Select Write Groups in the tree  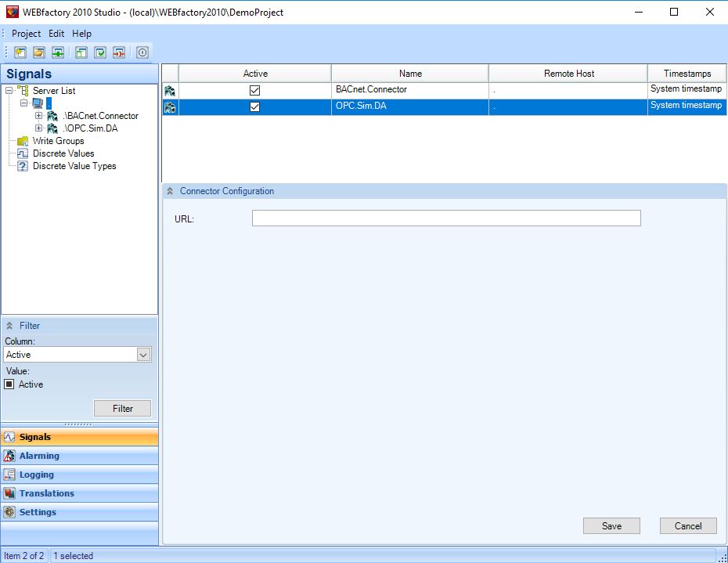click(x=58, y=141)
